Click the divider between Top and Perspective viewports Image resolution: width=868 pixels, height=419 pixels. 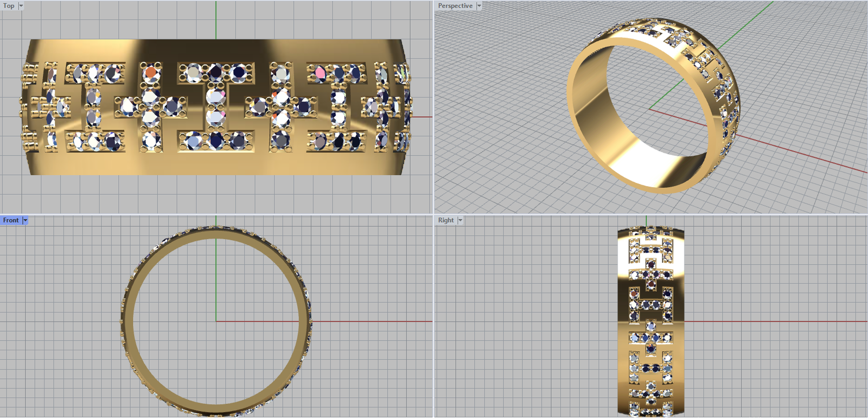tap(434, 109)
